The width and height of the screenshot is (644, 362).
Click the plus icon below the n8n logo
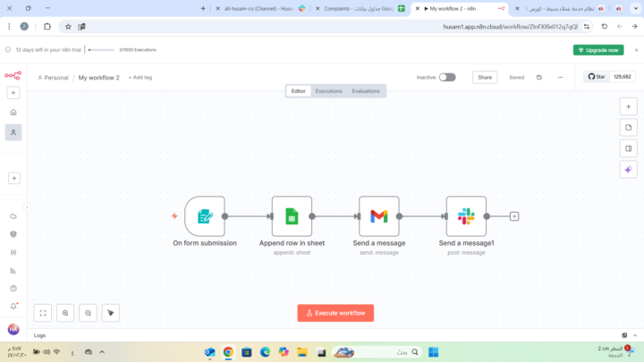pos(13,93)
